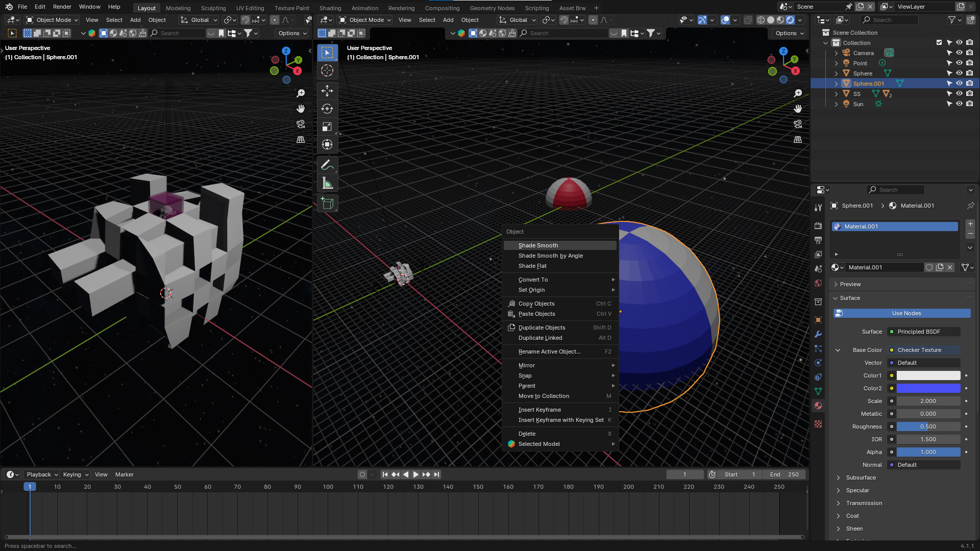Select the Rotate tool

(327, 109)
